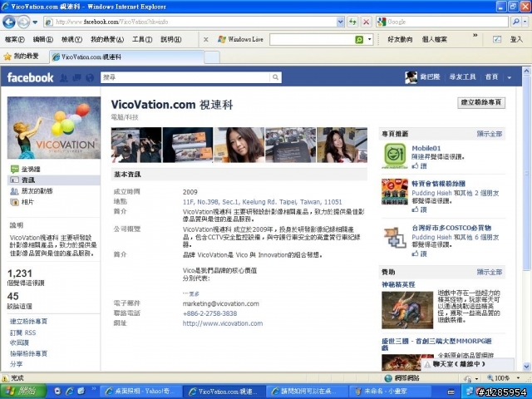Screen dimensions: 532x399
Task: Click the +886-2-2758-3838 phone link
Action: [x=209, y=313]
